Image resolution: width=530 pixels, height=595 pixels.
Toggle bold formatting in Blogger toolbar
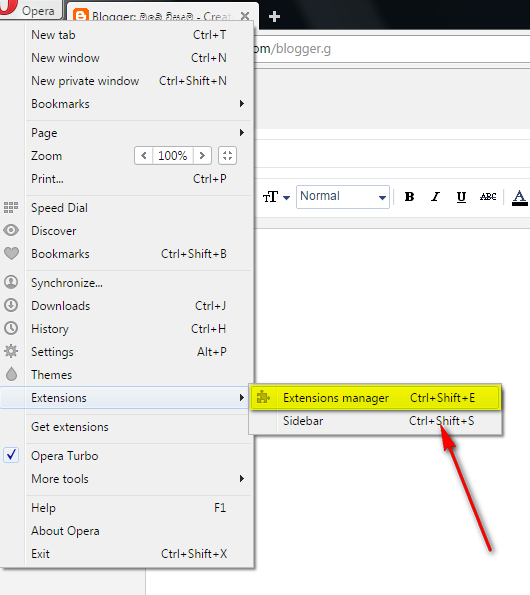409,197
